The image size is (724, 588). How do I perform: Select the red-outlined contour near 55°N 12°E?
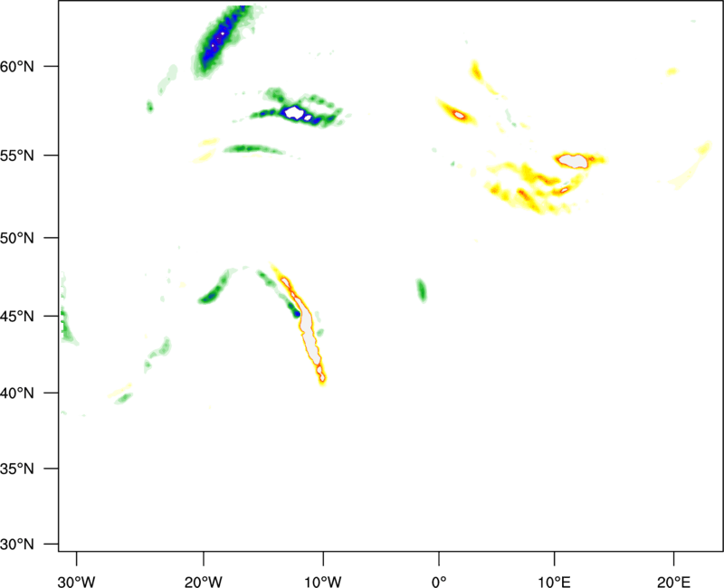(573, 160)
